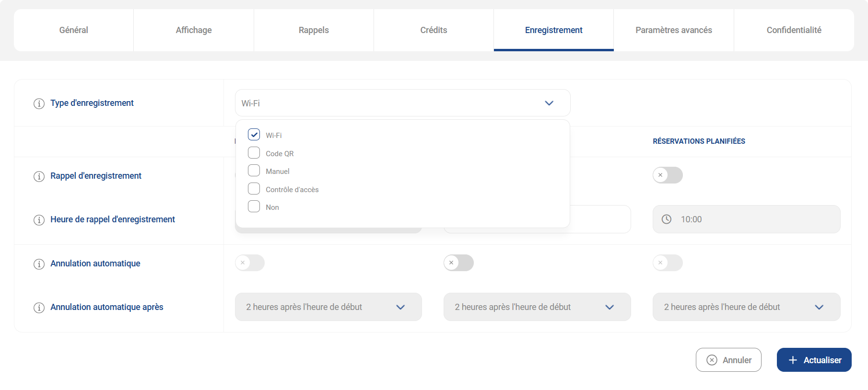This screenshot has height=390, width=868.
Task: Check the Contrôle d'accès option
Action: click(x=254, y=188)
